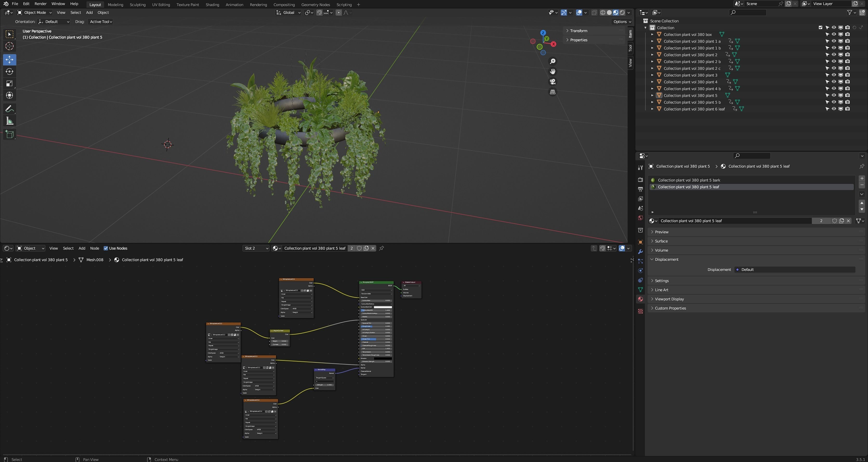Expand Collection plant vol 380 plant 4 b tree row

tap(652, 89)
